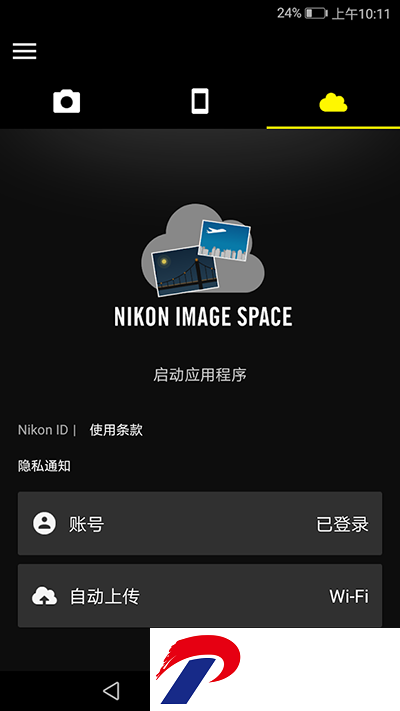Switch to the camera tab
The width and height of the screenshot is (400, 711).
[67, 101]
